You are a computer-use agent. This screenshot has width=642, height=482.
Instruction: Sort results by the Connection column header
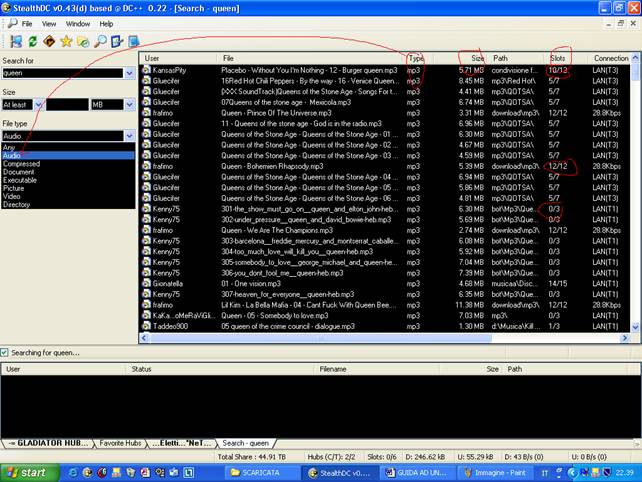tap(610, 58)
